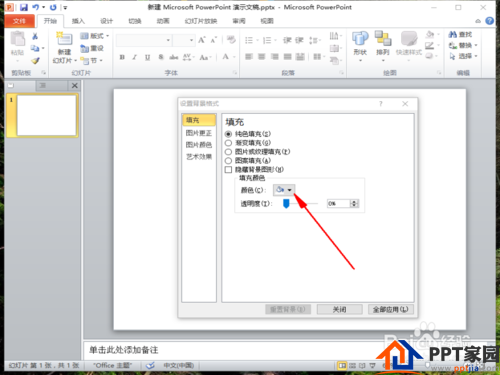Select the 图案填充 pattern fill option
Image resolution: width=500 pixels, height=375 pixels.
(248, 161)
